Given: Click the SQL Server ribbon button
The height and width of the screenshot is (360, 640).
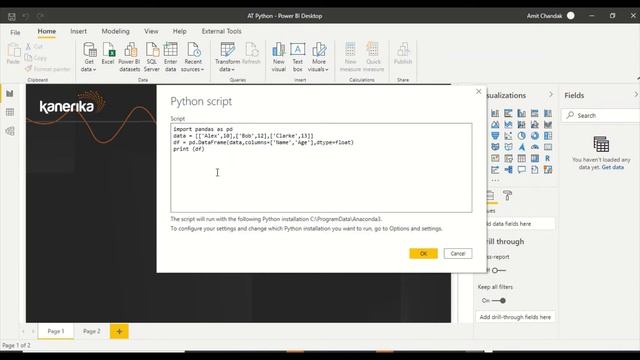Looking at the screenshot, I should (x=152, y=58).
